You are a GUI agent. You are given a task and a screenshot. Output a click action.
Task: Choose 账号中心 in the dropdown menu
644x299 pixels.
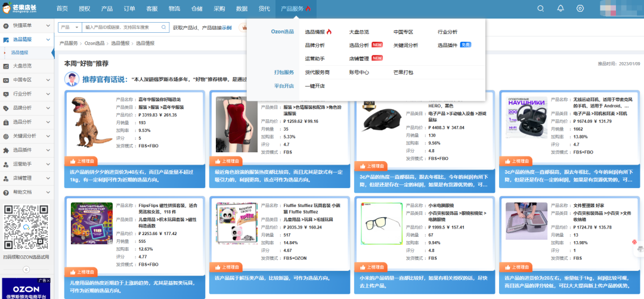click(359, 72)
